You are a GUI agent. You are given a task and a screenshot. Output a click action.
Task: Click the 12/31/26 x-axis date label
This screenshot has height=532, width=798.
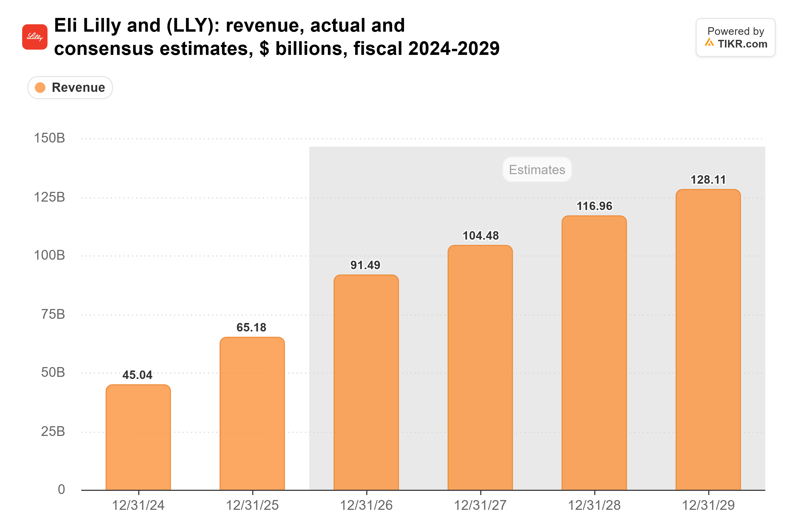click(366, 505)
